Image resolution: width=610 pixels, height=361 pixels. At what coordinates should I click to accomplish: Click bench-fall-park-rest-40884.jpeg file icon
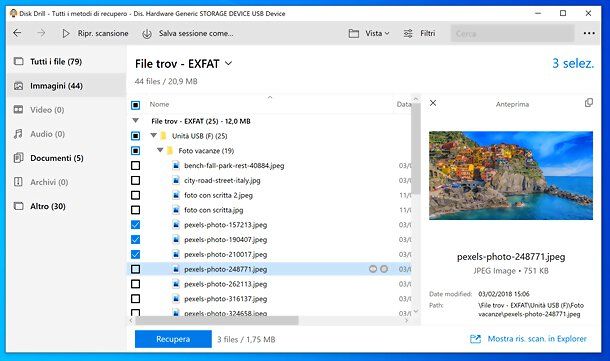click(x=176, y=165)
